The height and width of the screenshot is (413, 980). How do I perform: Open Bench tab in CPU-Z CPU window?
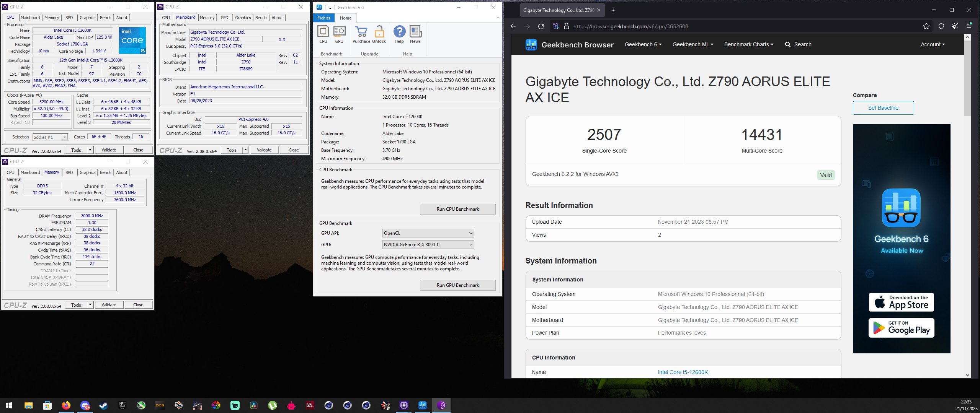[105, 18]
